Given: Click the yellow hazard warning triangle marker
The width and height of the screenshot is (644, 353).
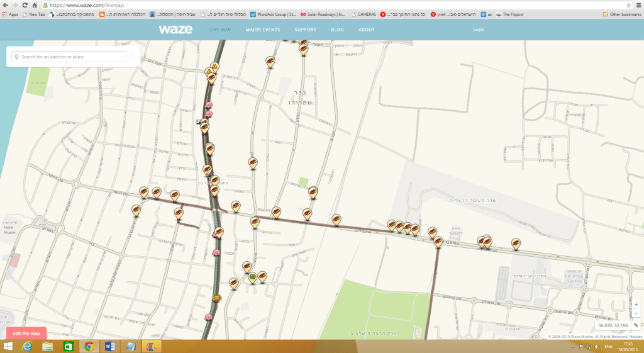Looking at the screenshot, I should pos(214,66).
